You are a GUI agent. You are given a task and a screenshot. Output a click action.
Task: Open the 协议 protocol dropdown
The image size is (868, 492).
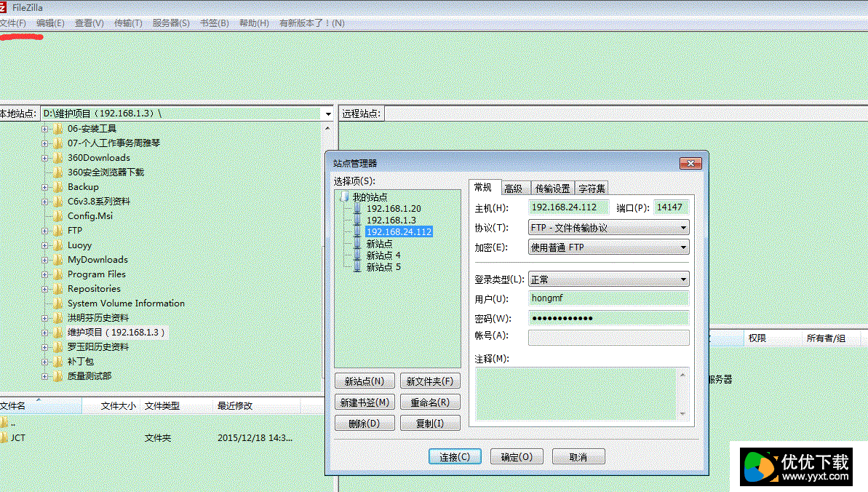pyautogui.click(x=683, y=228)
